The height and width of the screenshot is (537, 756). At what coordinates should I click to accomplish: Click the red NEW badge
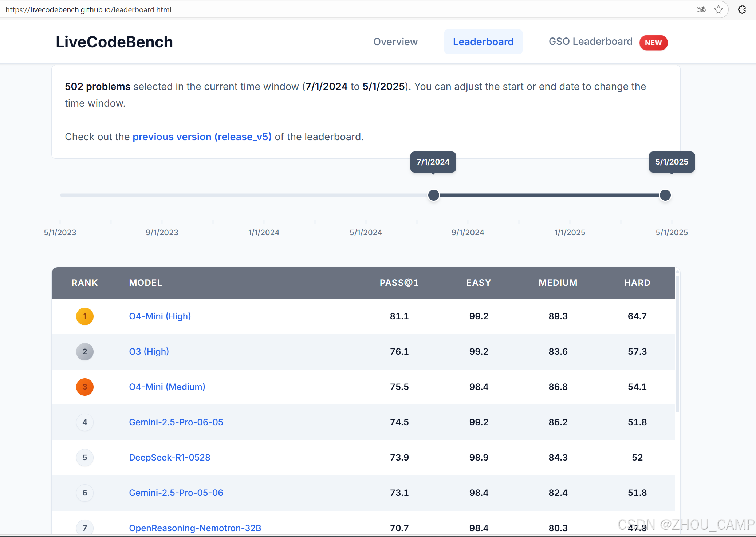pyautogui.click(x=653, y=43)
